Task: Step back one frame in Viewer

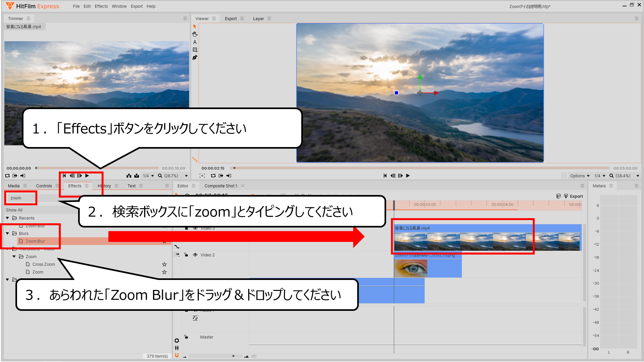Action: [x=393, y=176]
